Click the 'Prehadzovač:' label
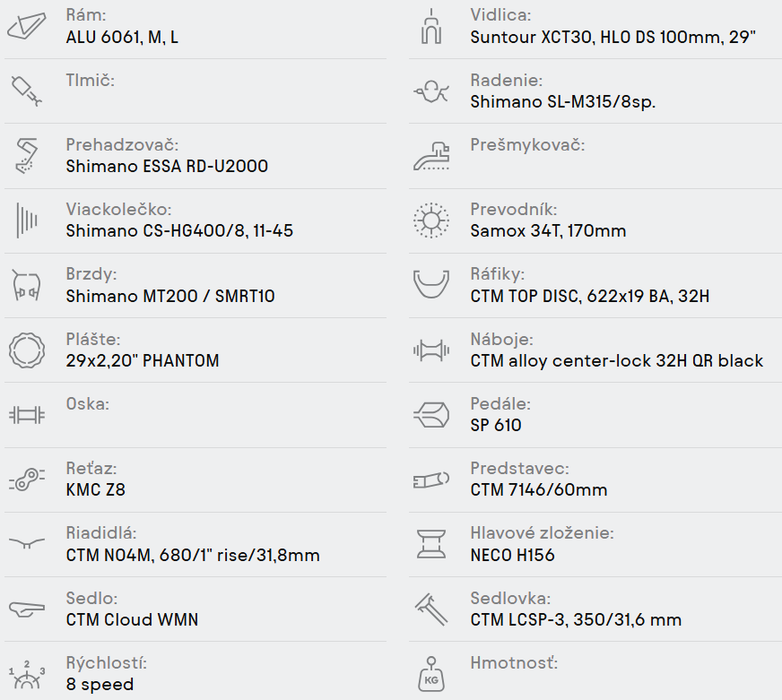This screenshot has height=700, width=782. (x=122, y=144)
